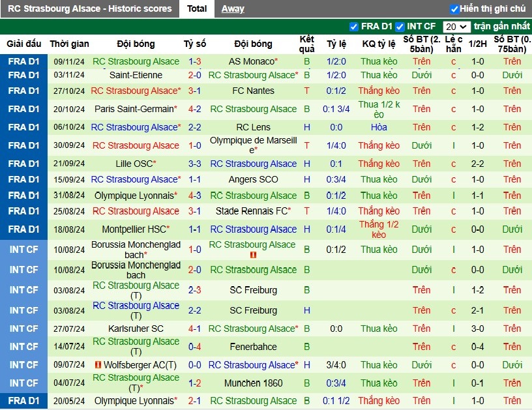This screenshot has height=410, width=532.
Task: Select the date 09/11/24 cell
Action: pos(69,61)
